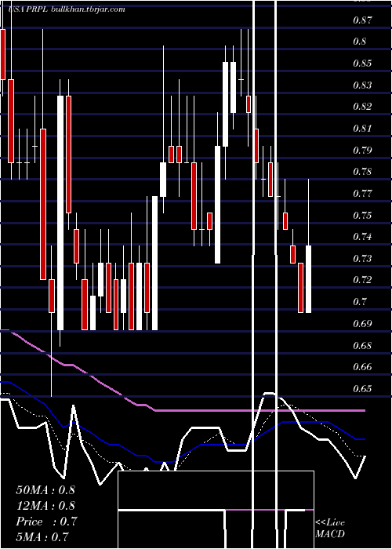The width and height of the screenshot is (392, 549).
Task: Select the 0.72 axis value
Action: click(362, 280)
